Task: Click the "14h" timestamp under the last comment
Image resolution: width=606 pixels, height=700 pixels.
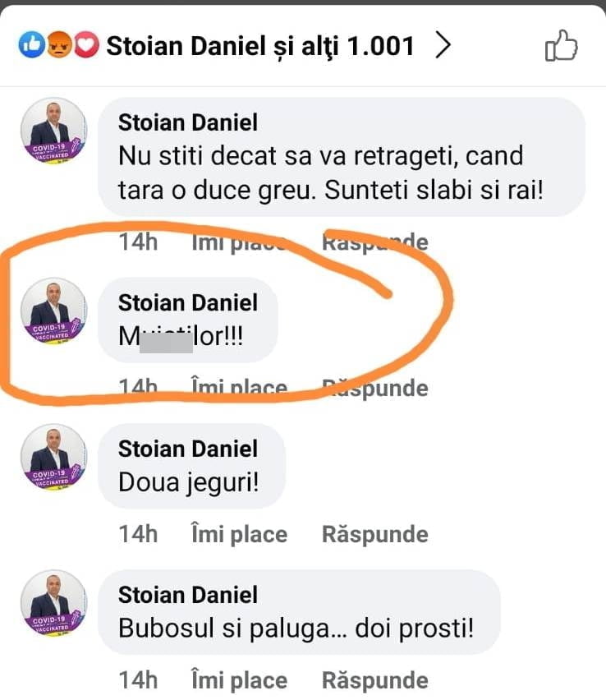Action: pyautogui.click(x=139, y=680)
